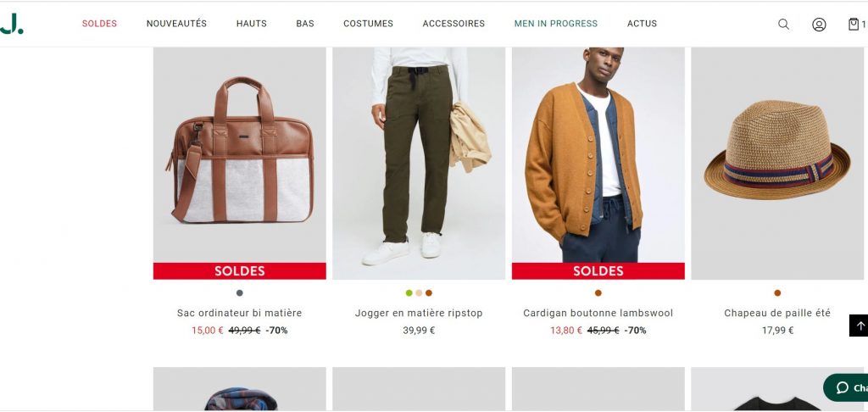Open the user account icon
Image resolution: width=868 pixels, height=412 pixels.
819,25
